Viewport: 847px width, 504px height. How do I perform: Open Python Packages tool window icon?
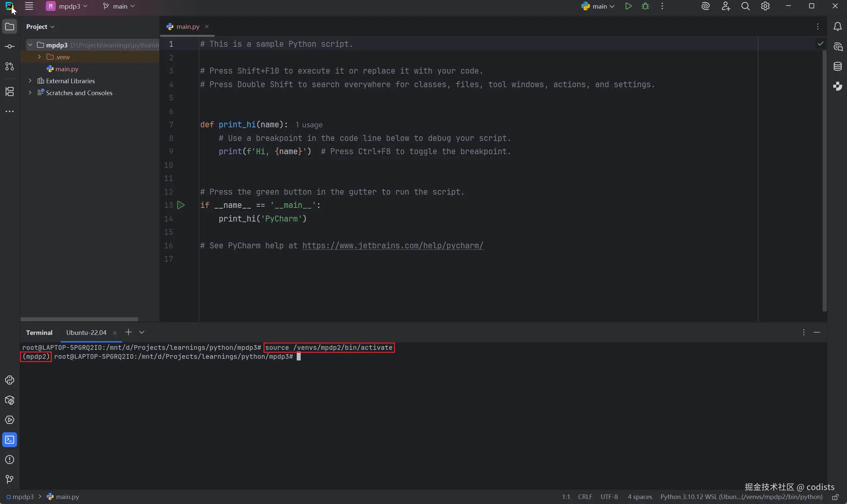click(x=10, y=400)
